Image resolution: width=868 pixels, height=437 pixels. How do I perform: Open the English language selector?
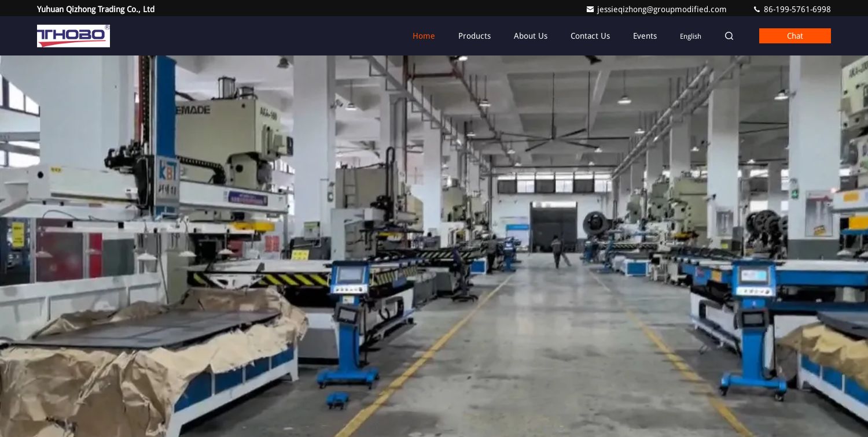click(690, 36)
